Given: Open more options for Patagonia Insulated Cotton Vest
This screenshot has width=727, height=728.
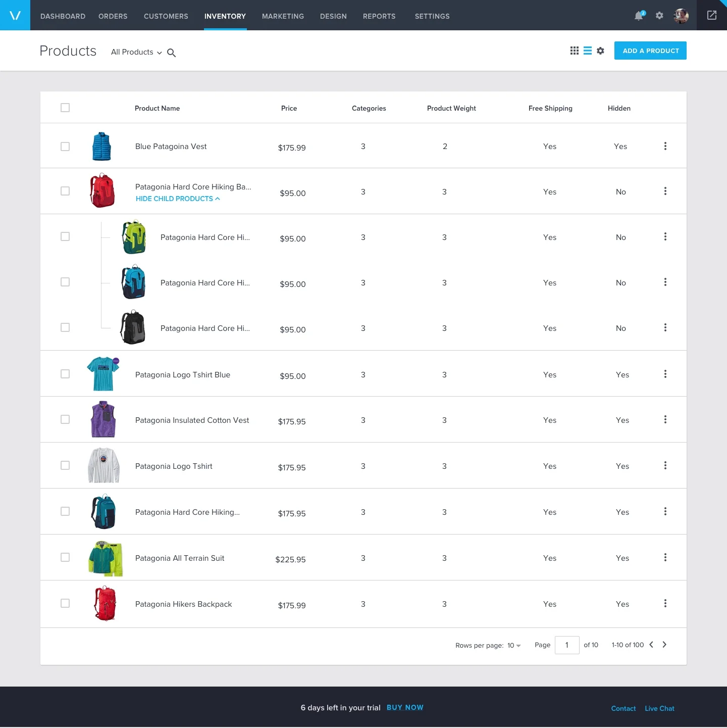Looking at the screenshot, I should (665, 419).
